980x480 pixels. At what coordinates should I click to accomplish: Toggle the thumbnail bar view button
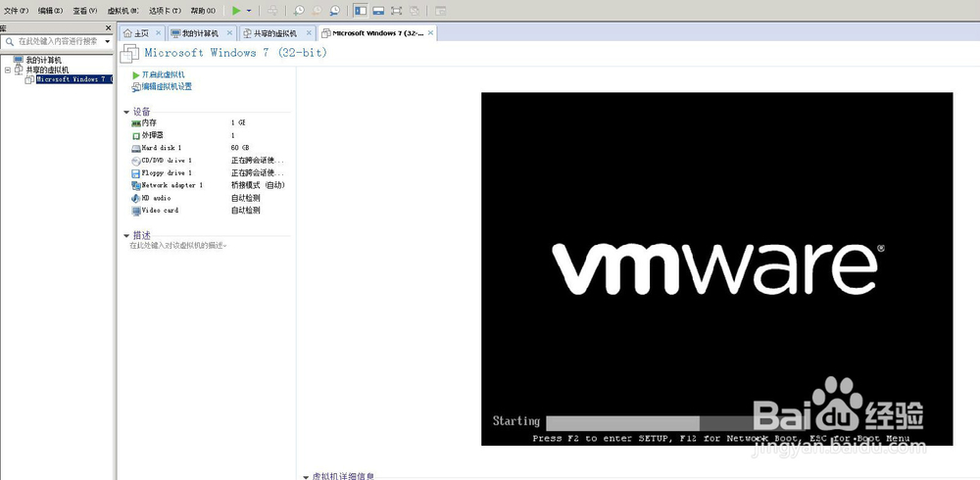pyautogui.click(x=378, y=11)
